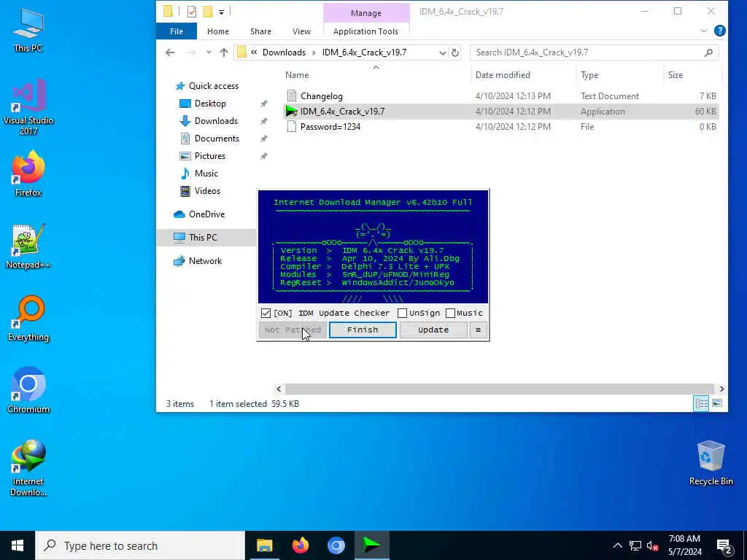The width and height of the screenshot is (747, 560).
Task: Click the properties quick access toolbar icon
Action: click(192, 12)
